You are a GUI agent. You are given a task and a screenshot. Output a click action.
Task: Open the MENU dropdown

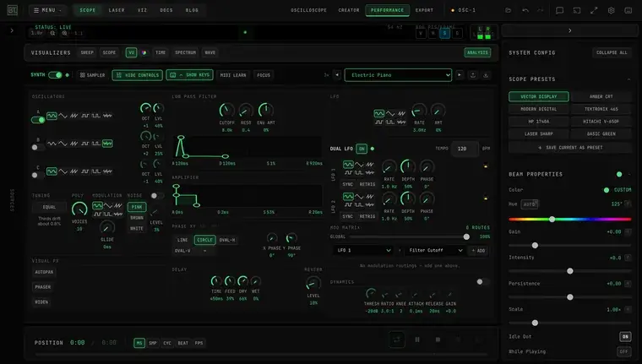[47, 10]
